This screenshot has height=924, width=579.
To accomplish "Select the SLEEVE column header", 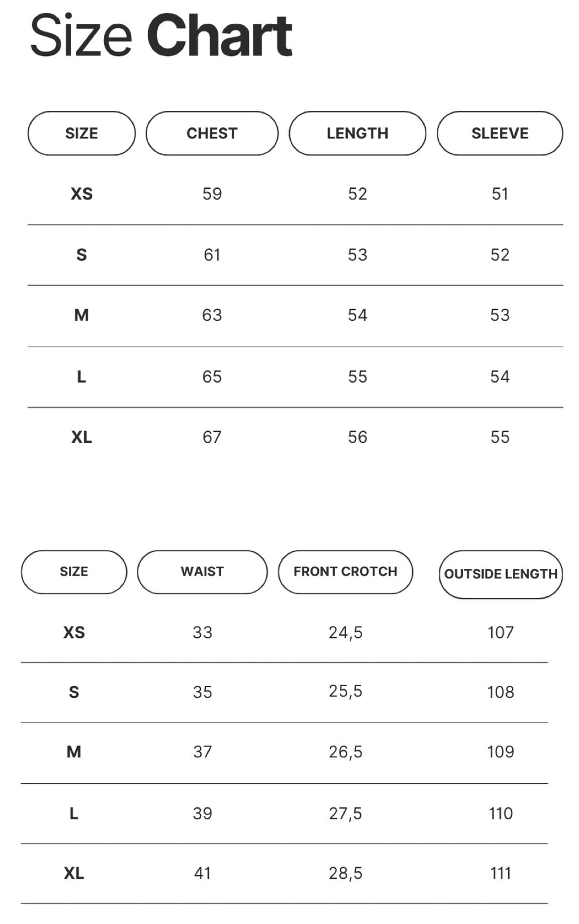I will click(500, 133).
